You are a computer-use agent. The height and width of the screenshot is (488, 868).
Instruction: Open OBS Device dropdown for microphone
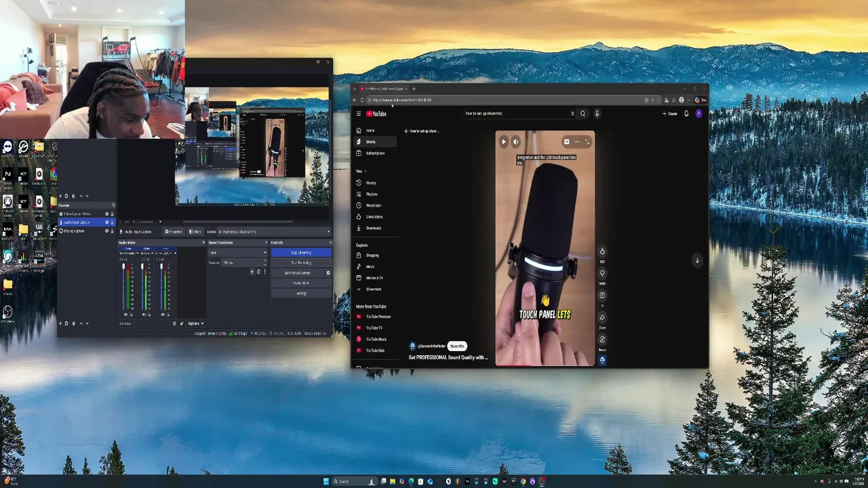[274, 232]
